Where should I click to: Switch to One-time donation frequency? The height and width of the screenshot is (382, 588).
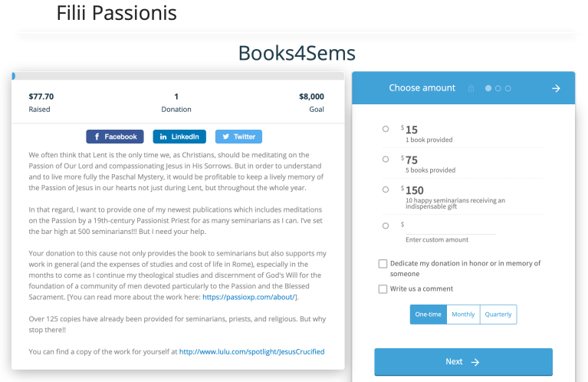coord(428,314)
